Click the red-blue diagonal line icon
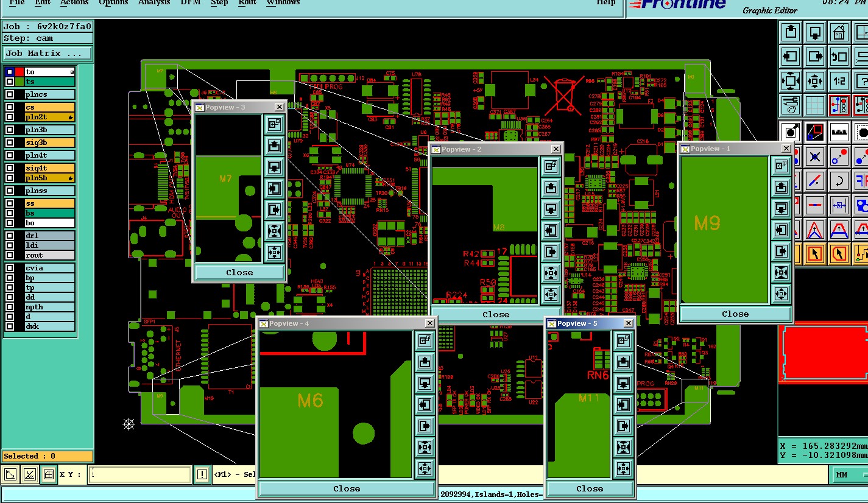Viewport: 868px width, 503px height. coord(815,181)
